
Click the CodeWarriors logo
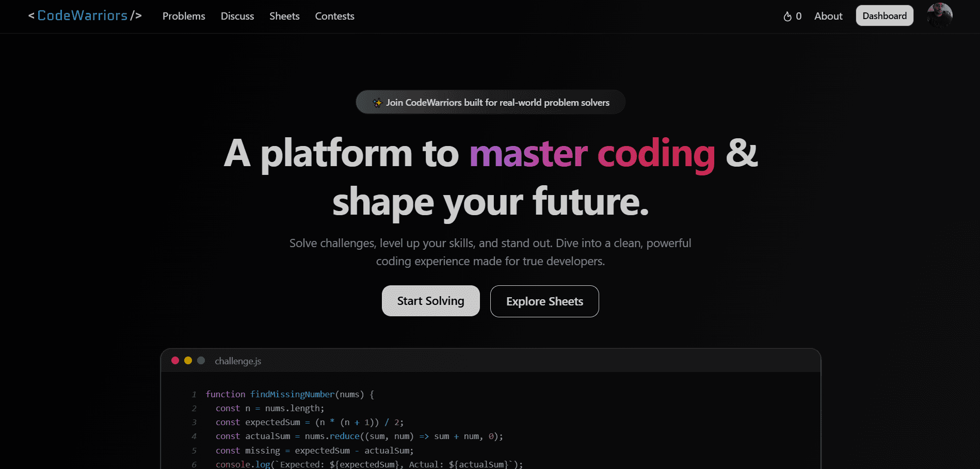pos(84,15)
